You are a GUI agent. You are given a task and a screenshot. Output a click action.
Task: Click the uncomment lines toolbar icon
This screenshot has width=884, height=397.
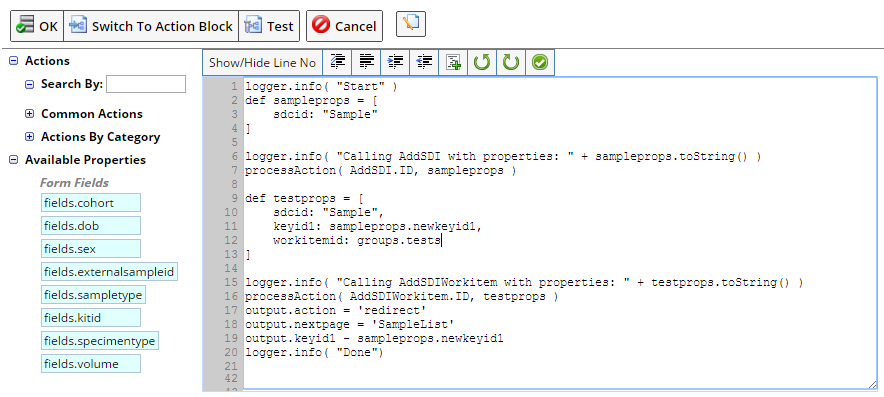tap(366, 63)
